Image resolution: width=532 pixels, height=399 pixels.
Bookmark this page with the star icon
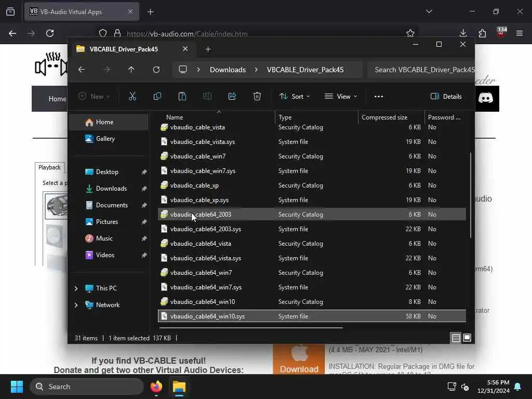[410, 33]
